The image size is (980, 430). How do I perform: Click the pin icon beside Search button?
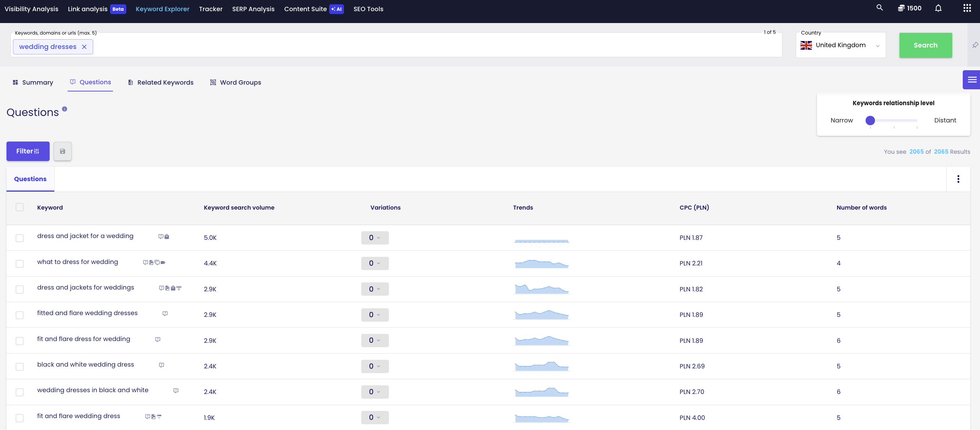975,45
